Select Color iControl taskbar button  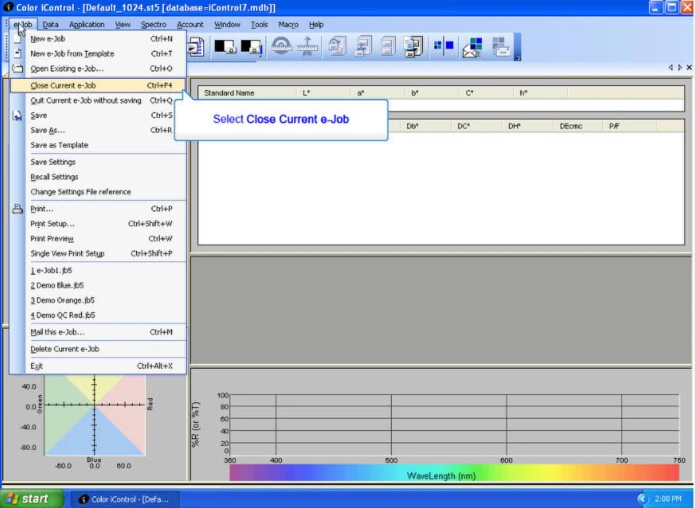click(122, 498)
